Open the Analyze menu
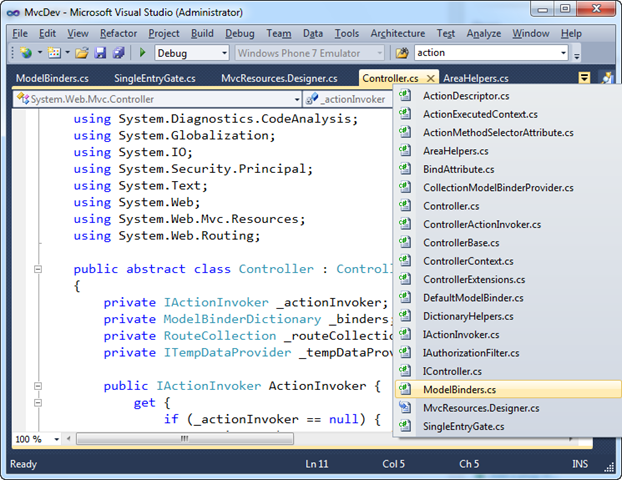622x480 pixels. tap(484, 33)
